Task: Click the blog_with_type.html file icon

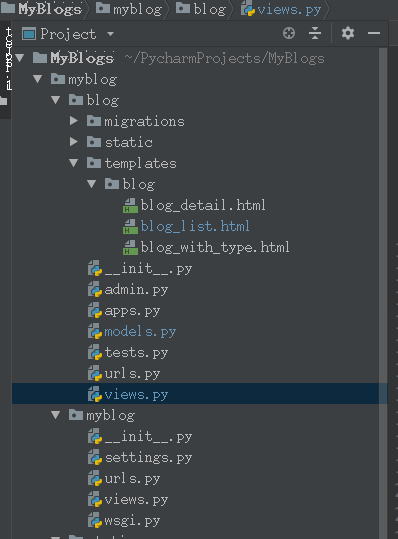Action: click(x=130, y=247)
